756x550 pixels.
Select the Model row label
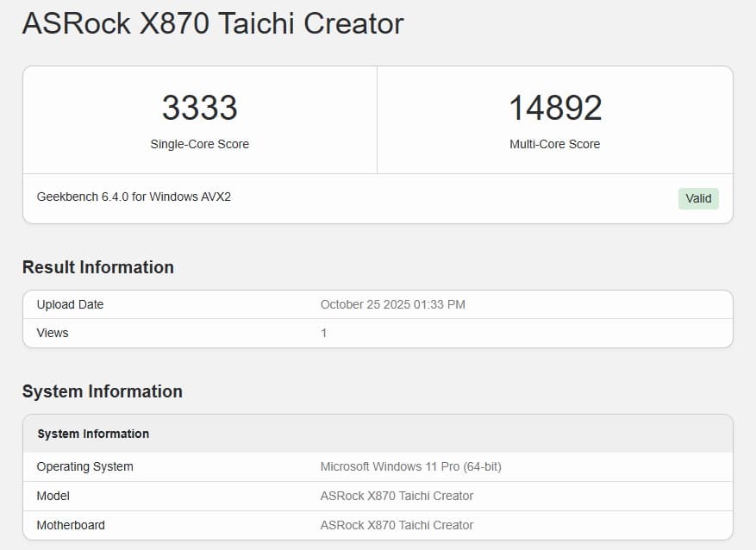tap(53, 496)
